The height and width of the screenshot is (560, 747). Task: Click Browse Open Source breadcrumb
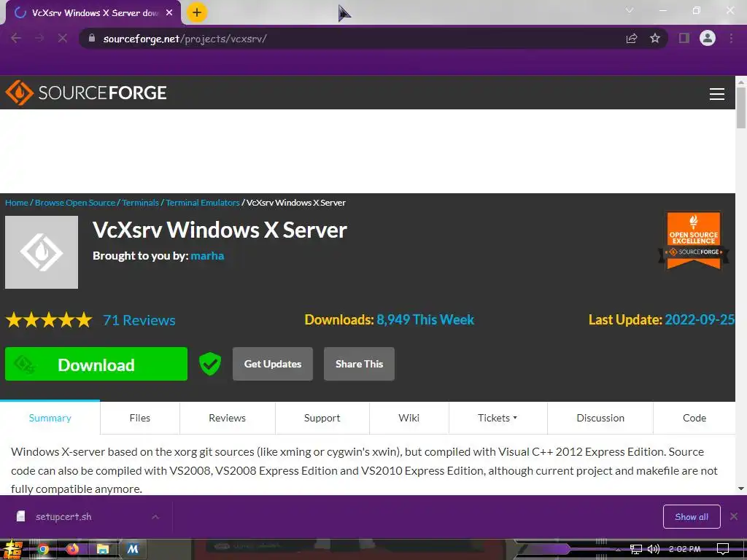point(75,203)
